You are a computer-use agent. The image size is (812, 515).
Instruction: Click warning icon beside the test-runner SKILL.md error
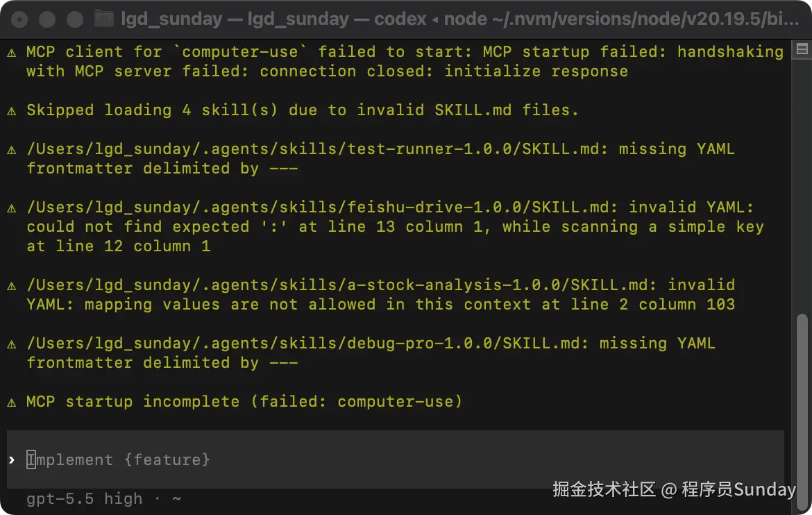coord(11,150)
